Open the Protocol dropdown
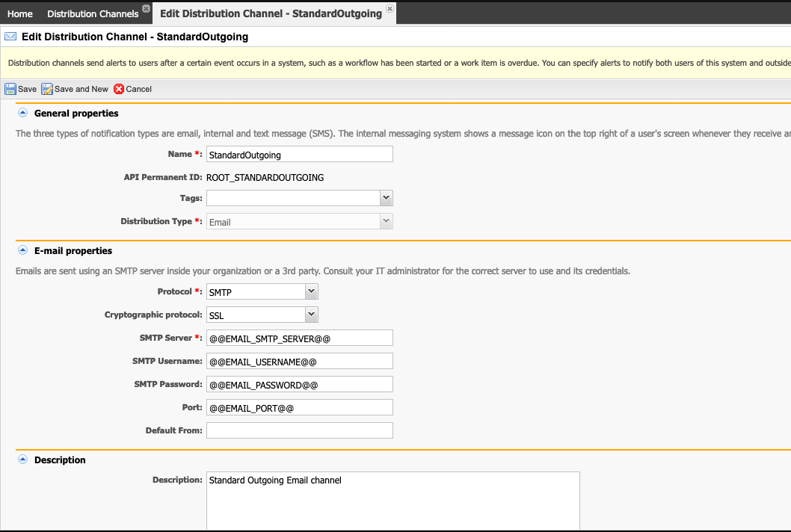Image resolution: width=791 pixels, height=532 pixels. click(x=311, y=291)
